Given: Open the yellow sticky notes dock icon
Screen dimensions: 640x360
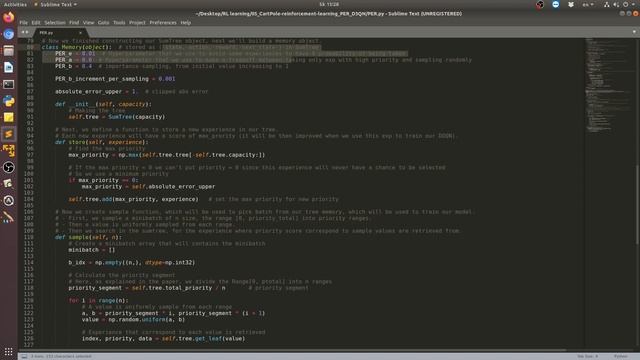Looking at the screenshot, I should (9, 118).
